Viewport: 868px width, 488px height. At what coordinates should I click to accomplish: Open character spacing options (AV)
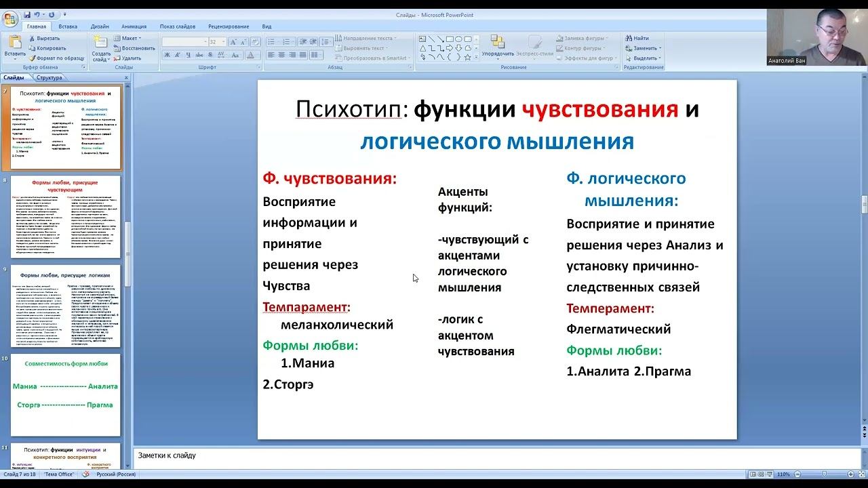(221, 55)
